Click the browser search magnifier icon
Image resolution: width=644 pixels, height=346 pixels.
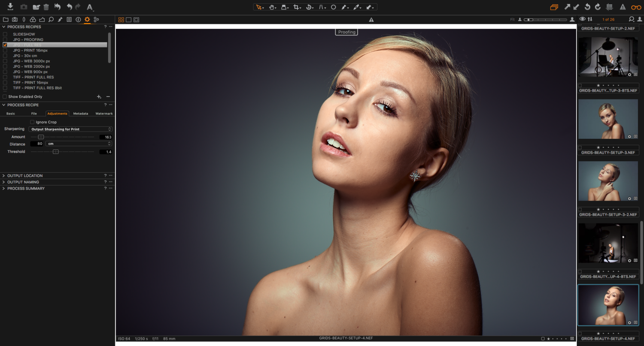(632, 19)
